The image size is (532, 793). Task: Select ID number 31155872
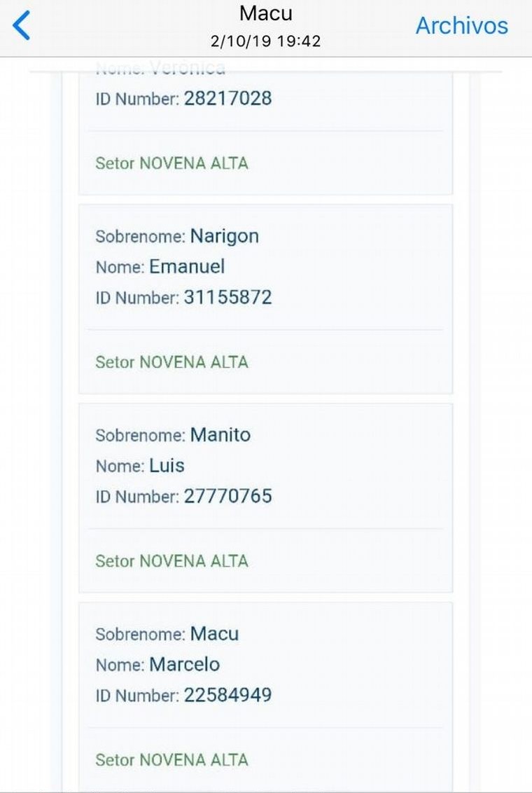(227, 298)
